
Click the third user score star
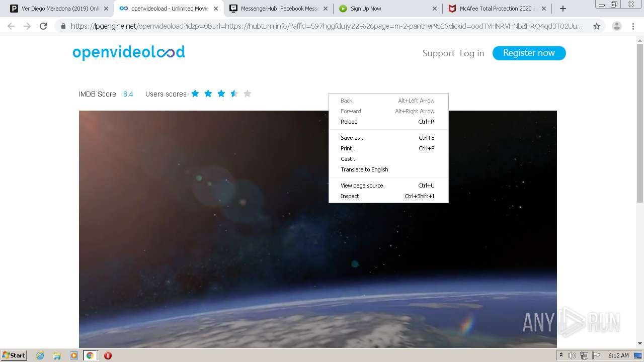[221, 94]
